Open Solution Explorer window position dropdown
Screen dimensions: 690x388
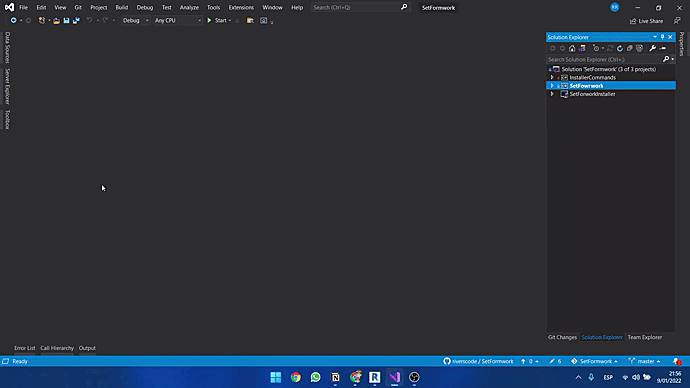(655, 37)
